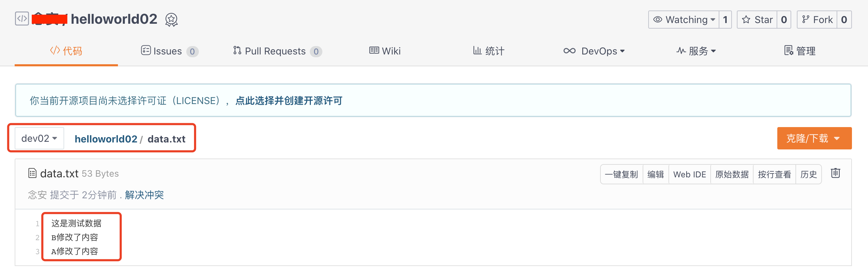The height and width of the screenshot is (280, 868).
Task: Click the trash icon to delete data.txt
Action: [x=836, y=173]
